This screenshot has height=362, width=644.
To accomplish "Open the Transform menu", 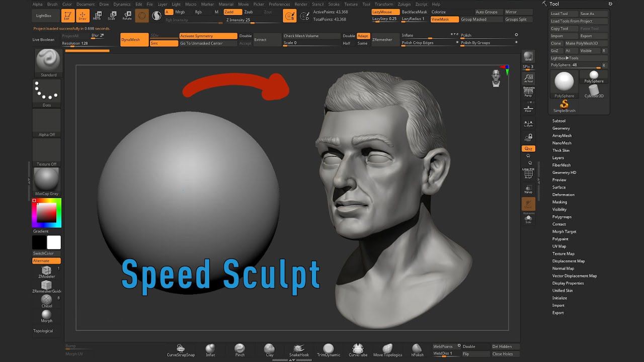I will point(384,4).
